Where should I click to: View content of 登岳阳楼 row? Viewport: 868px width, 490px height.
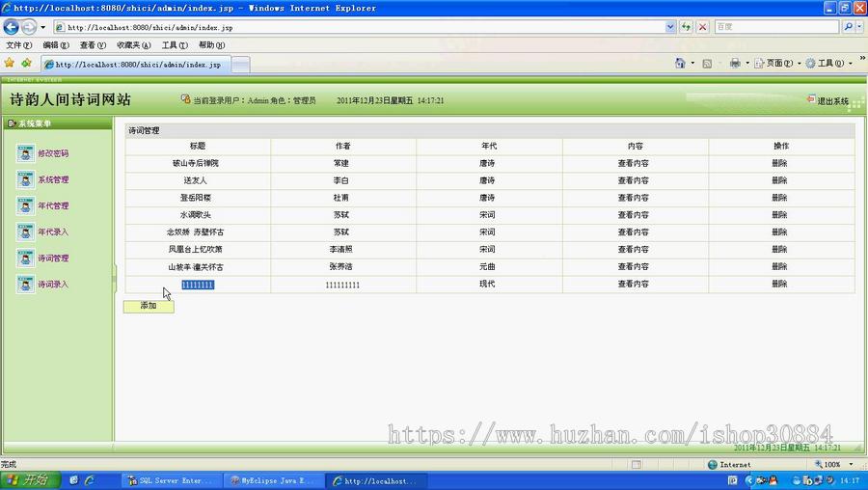point(634,198)
